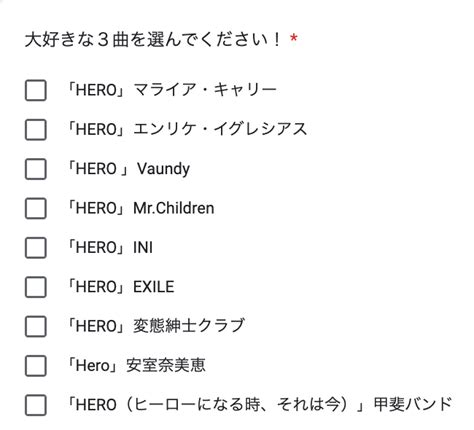Click the エンリケ・イグレシアス option label
The image size is (474, 430).
pos(186,129)
